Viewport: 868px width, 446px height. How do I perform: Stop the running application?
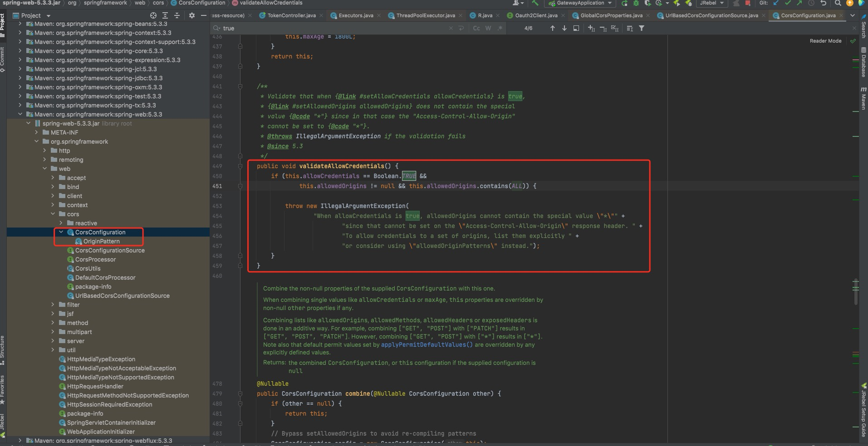tap(747, 3)
